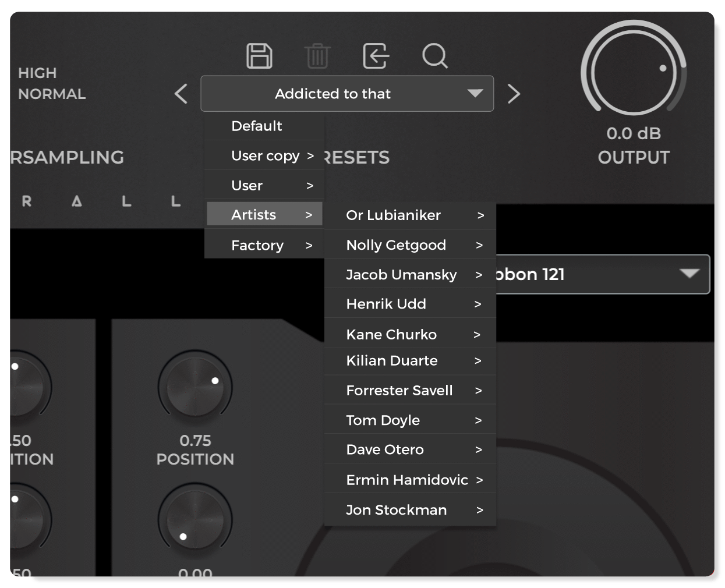Click the Position knob set to 0.75
Image resolution: width=725 pixels, height=588 pixels.
coord(195,387)
